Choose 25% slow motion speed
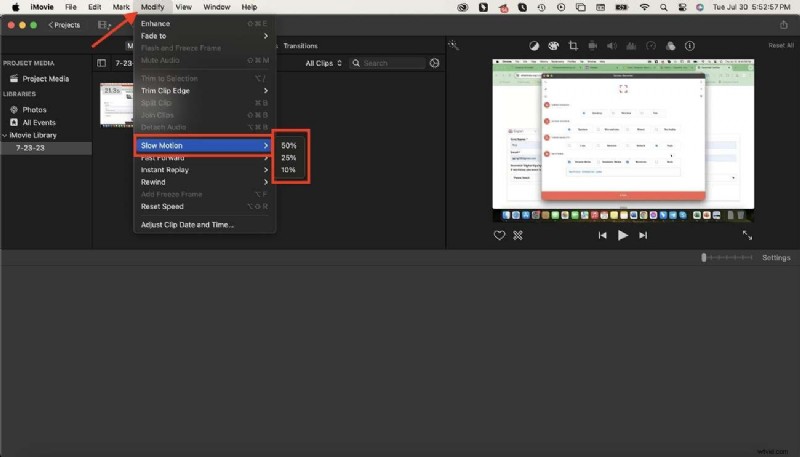The image size is (800, 457). coord(289,158)
